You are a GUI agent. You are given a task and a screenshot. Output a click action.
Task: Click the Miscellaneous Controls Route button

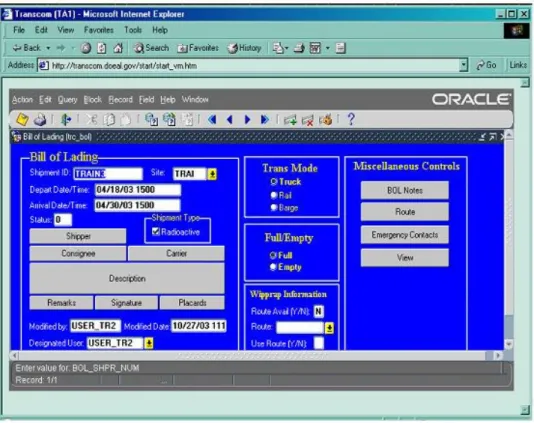tap(405, 212)
